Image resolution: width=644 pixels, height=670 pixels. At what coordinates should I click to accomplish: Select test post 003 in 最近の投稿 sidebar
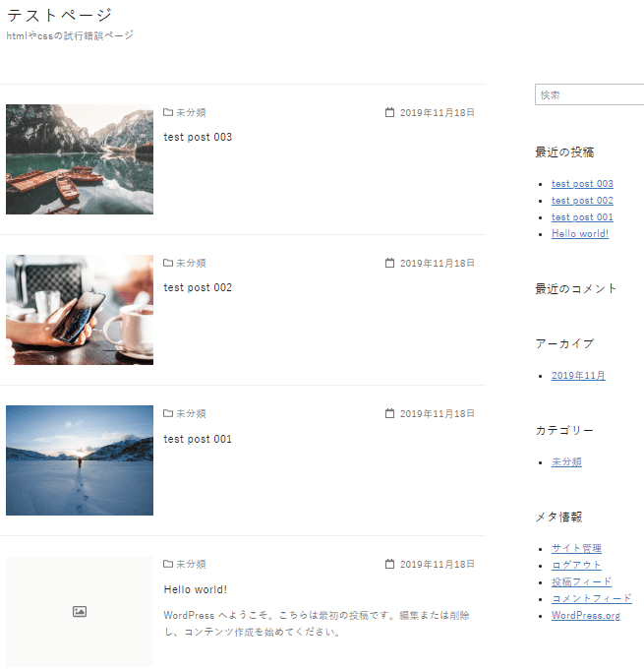click(x=582, y=184)
